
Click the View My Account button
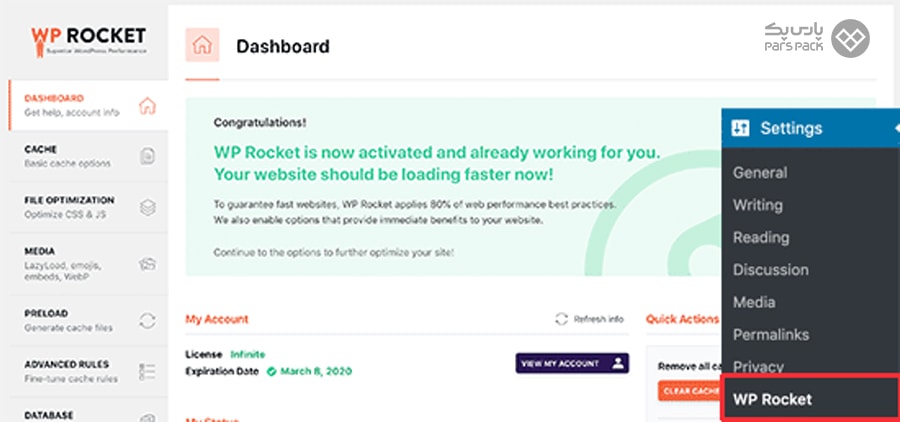click(572, 363)
